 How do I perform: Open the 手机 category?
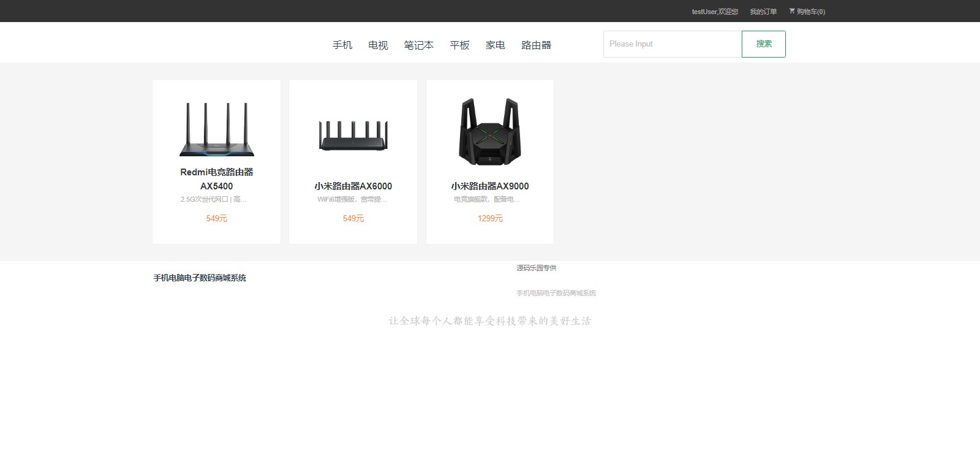click(342, 45)
